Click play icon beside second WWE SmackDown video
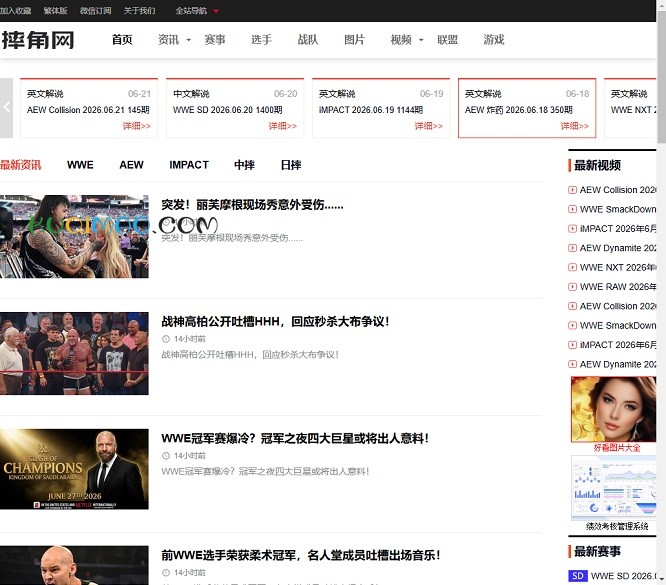666x585 pixels. (x=573, y=326)
